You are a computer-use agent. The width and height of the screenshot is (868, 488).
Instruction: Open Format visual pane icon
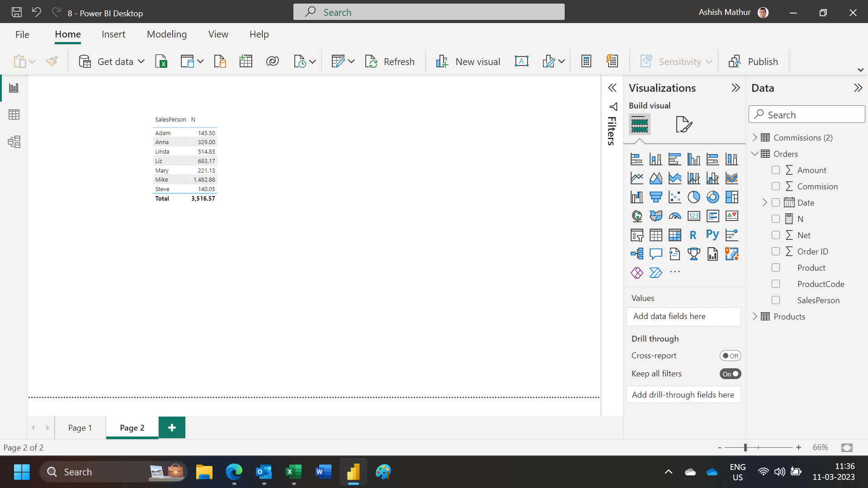(x=684, y=124)
